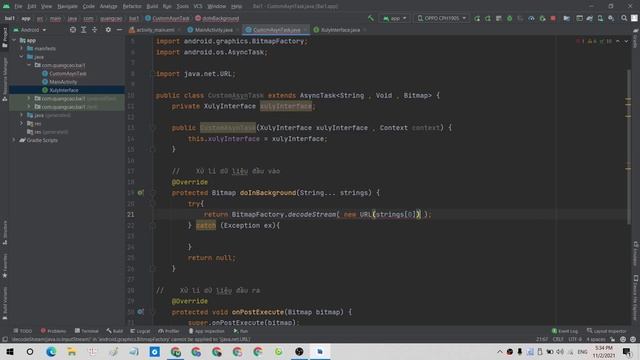
Task: Click the Search Everywhere magnifier icon
Action: pos(624,18)
